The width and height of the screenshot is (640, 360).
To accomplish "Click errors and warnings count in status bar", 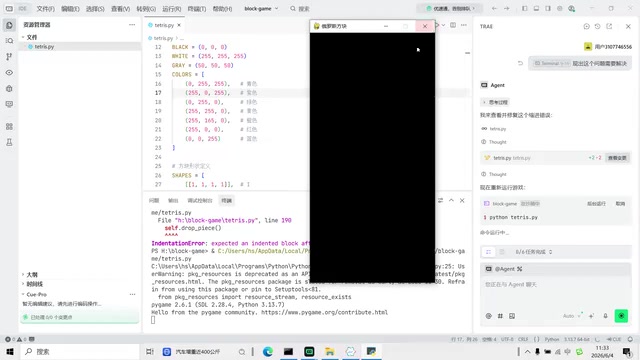I will pos(16,339).
